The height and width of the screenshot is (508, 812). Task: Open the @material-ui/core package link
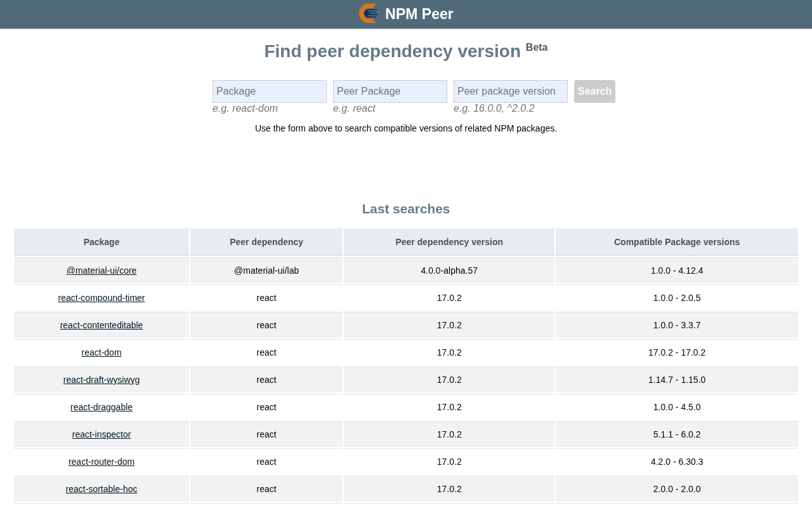101,271
